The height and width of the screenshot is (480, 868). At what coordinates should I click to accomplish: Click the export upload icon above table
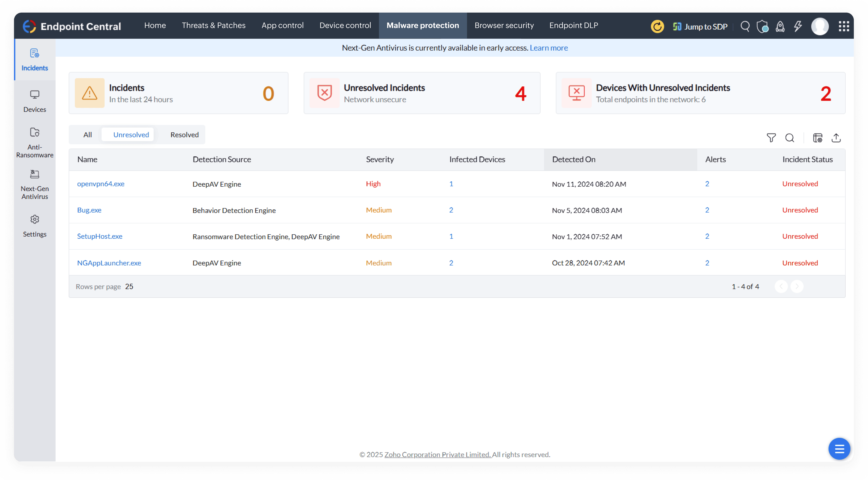(836, 138)
